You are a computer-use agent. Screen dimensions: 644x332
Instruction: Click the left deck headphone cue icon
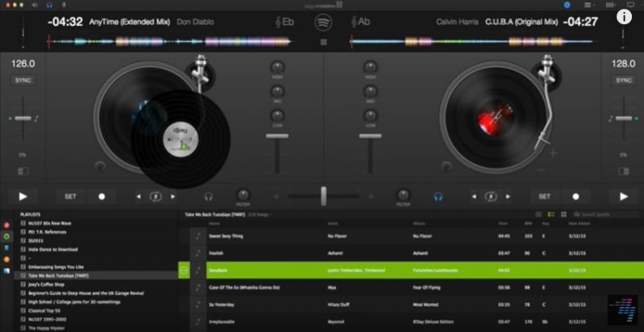pos(209,196)
